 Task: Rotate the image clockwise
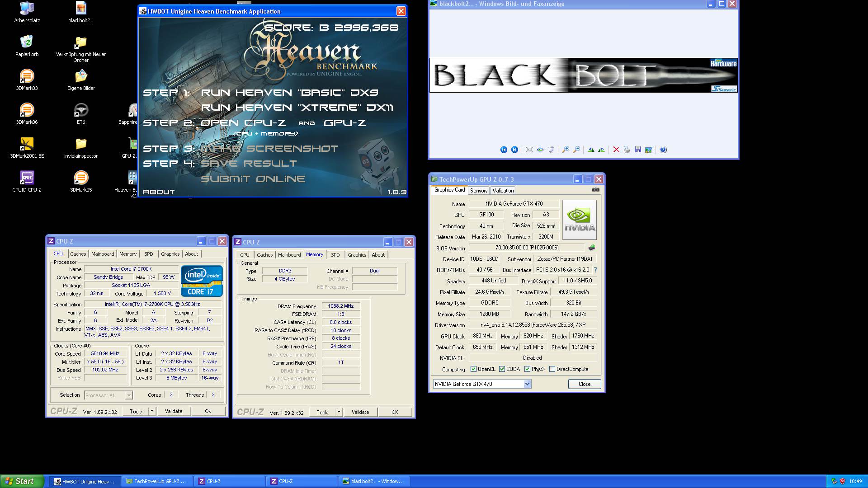coord(591,150)
